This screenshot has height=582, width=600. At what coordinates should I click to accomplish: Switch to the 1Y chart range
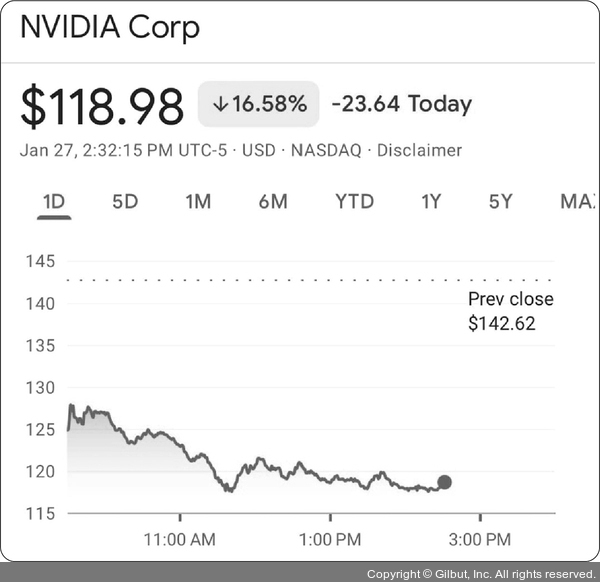click(431, 202)
